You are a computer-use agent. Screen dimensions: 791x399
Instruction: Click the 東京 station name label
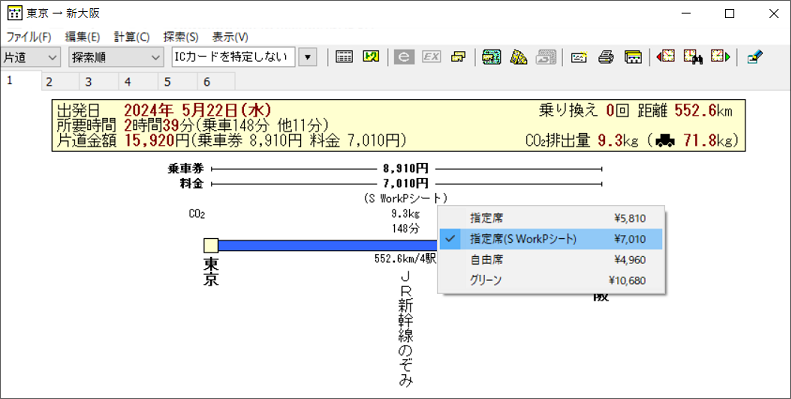click(x=211, y=272)
